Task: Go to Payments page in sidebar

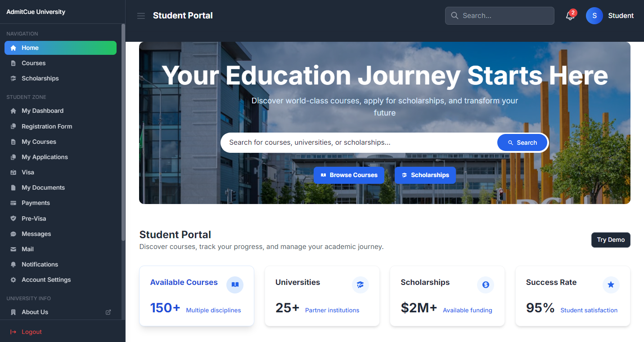Action: [36, 203]
